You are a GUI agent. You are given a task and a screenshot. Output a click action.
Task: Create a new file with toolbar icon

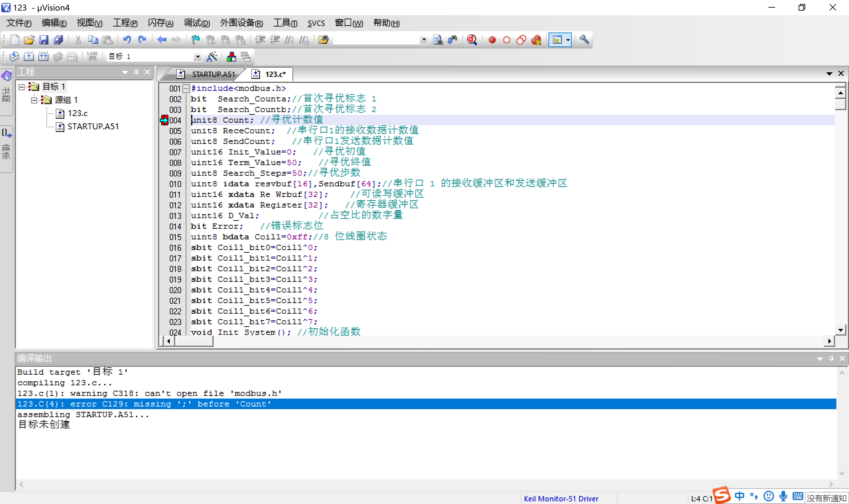pos(15,40)
